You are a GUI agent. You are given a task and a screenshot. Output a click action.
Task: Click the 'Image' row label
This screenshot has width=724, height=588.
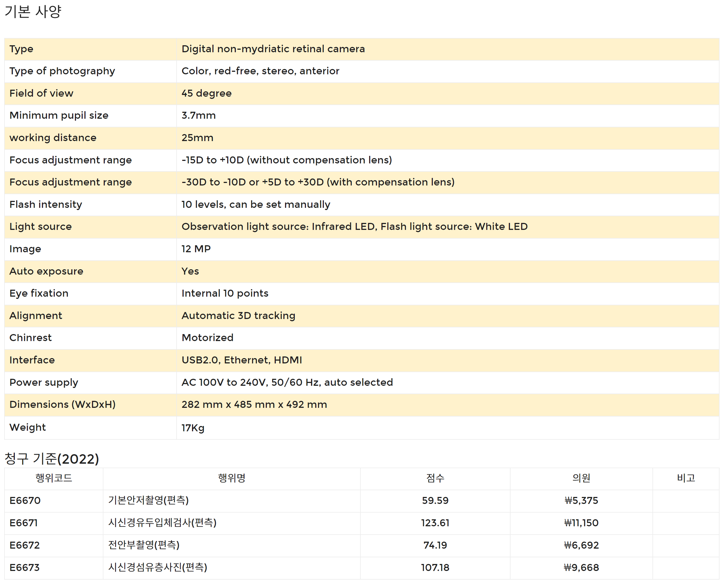tap(25, 249)
